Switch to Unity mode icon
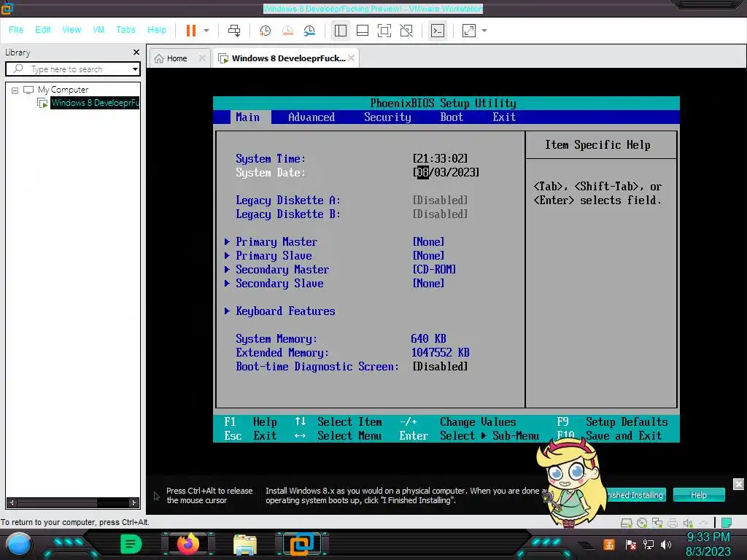 coord(406,31)
